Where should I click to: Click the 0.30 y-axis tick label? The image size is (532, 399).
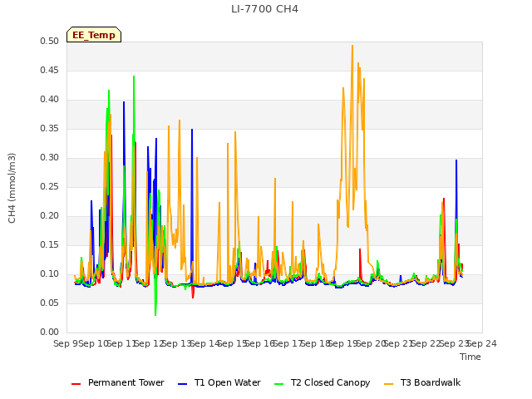[x=50, y=157]
